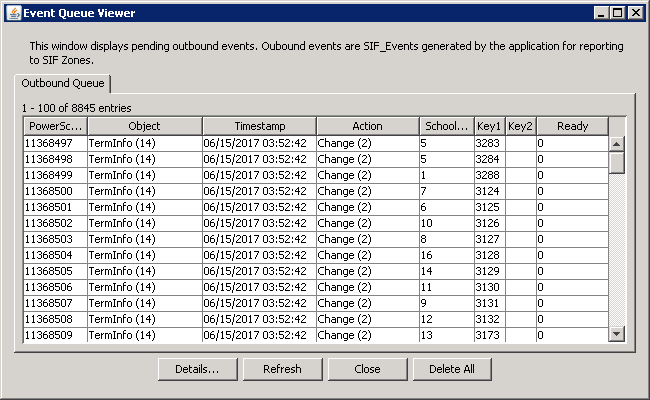Image resolution: width=650 pixels, height=400 pixels.
Task: Click the vertical scrollbar thumb
Action: click(x=616, y=160)
